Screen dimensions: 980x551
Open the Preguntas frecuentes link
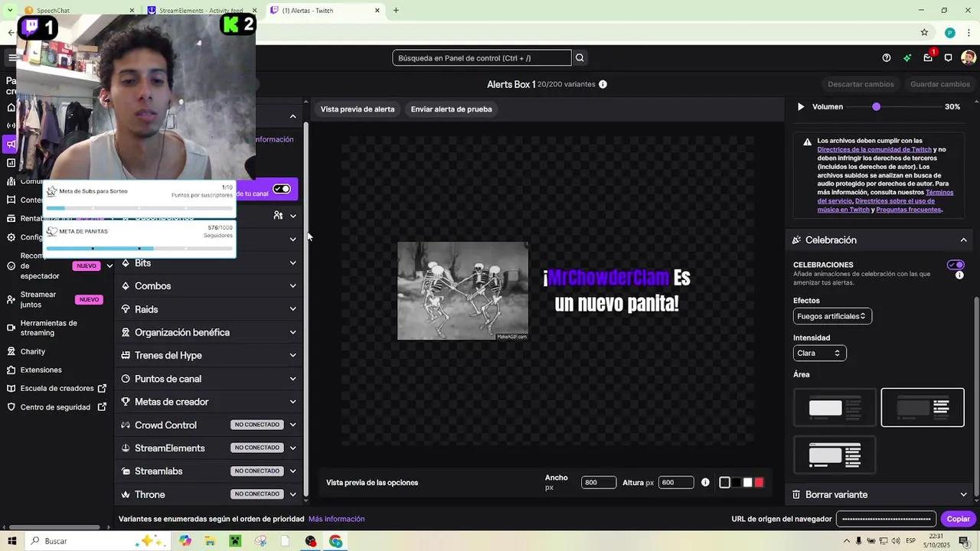(909, 210)
